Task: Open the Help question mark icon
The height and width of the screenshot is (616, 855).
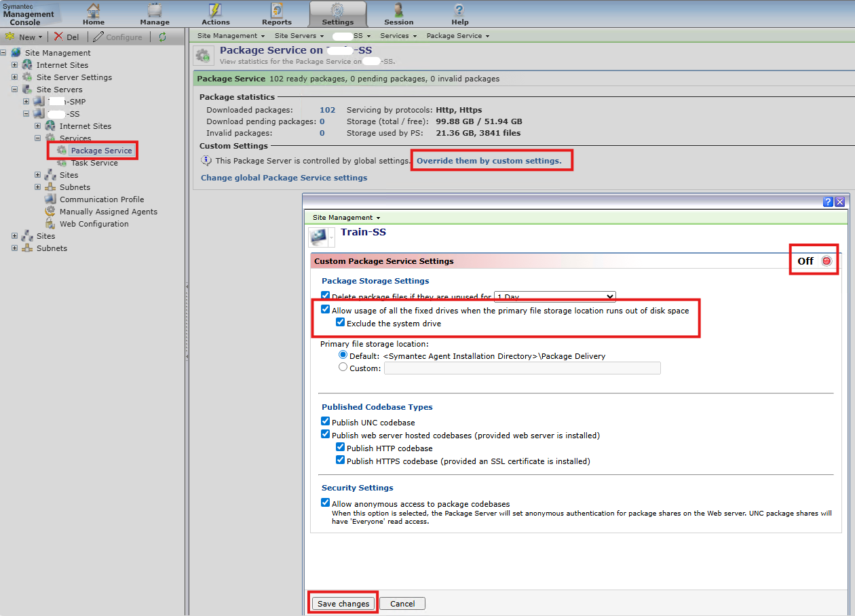Action: pos(459,10)
